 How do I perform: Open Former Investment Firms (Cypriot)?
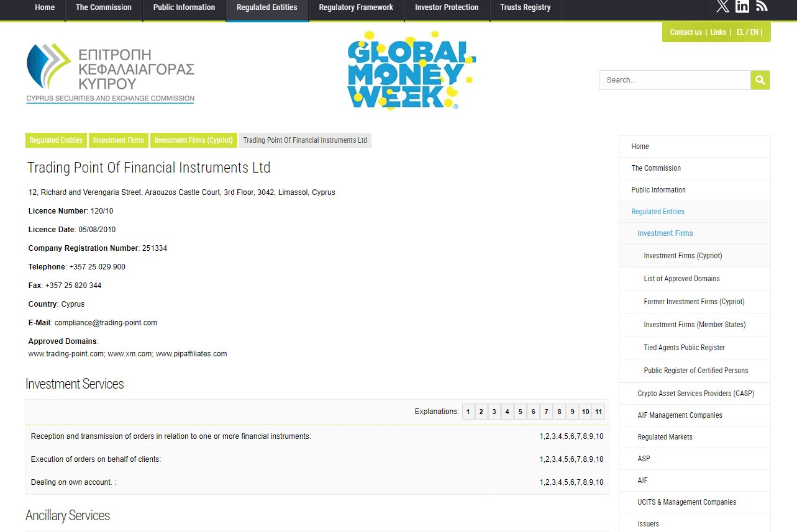tap(695, 302)
